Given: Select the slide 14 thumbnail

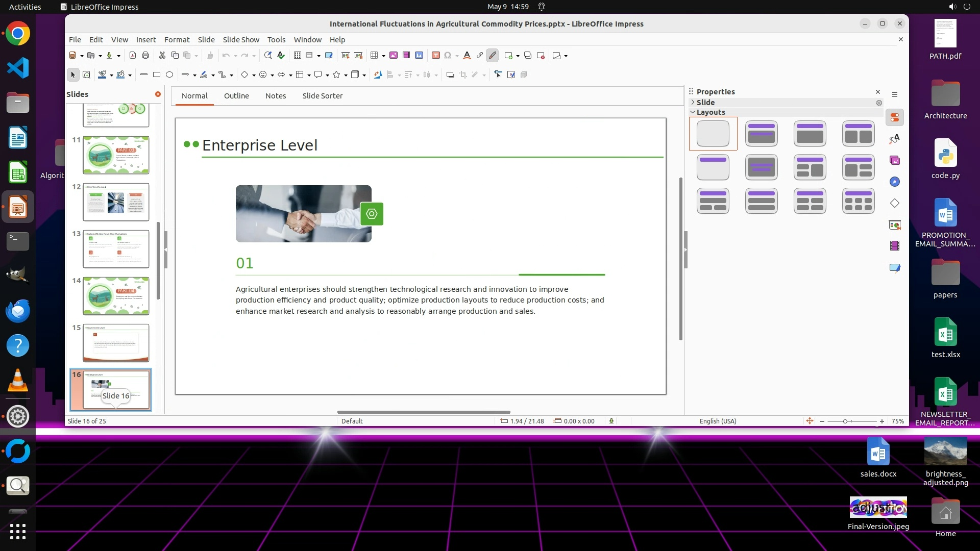Looking at the screenshot, I should coord(116,296).
